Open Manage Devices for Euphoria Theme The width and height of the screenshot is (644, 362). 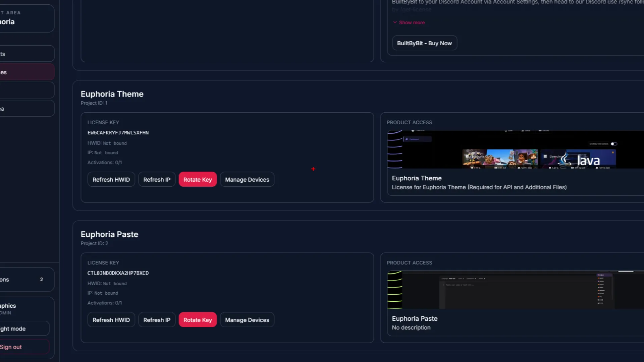[x=247, y=180]
